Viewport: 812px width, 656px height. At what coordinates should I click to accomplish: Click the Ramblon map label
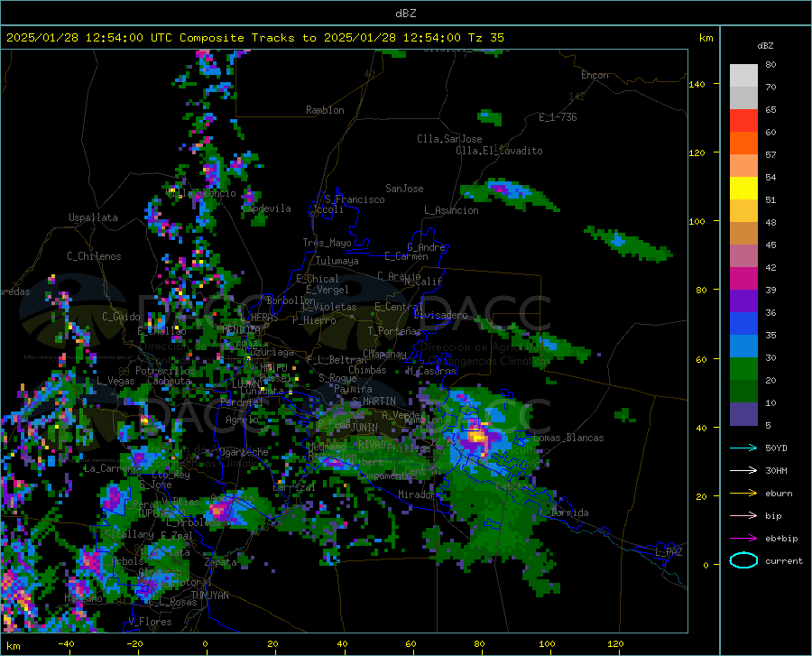click(325, 110)
